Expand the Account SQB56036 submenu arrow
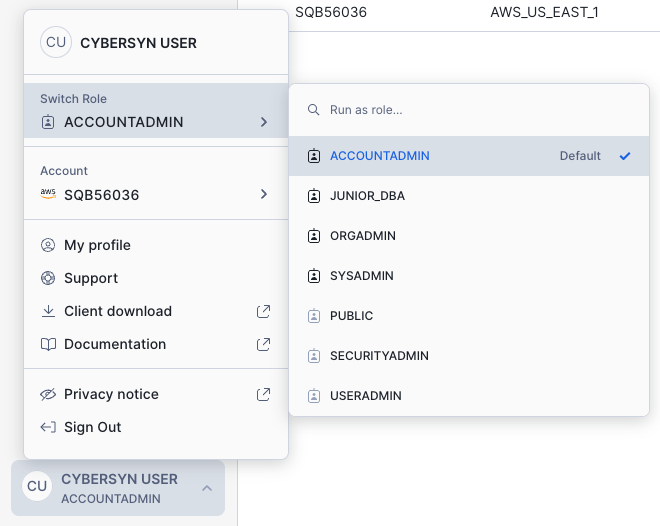 pos(264,194)
